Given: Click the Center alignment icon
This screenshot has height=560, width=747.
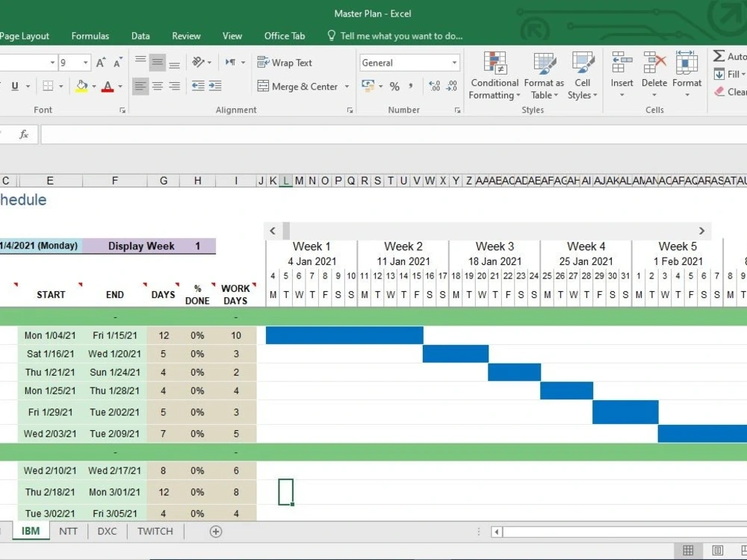Looking at the screenshot, I should pyautogui.click(x=157, y=86).
